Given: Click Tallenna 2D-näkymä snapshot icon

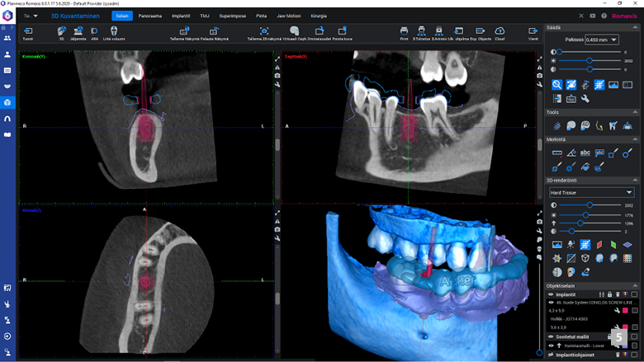Looking at the screenshot, I should [x=264, y=31].
